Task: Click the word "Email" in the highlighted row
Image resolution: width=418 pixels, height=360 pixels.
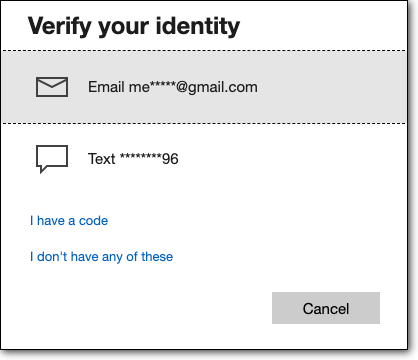Action: 106,87
